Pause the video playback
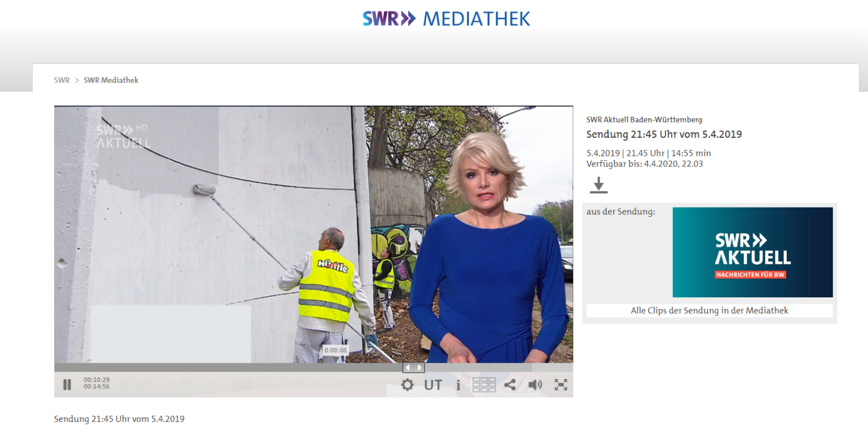The width and height of the screenshot is (868, 434). point(67,385)
